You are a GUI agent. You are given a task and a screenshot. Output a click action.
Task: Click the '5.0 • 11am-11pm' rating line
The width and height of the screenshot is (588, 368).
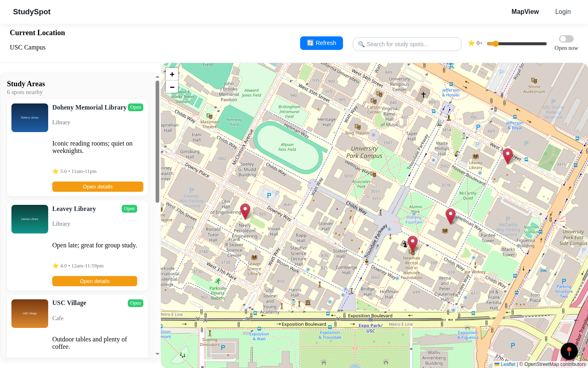click(75, 171)
